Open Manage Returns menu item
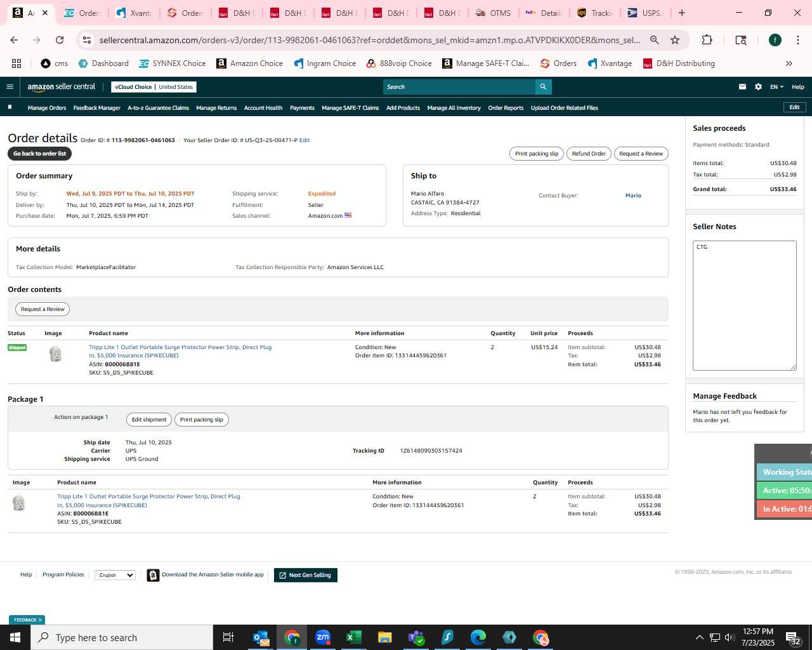 click(x=216, y=108)
